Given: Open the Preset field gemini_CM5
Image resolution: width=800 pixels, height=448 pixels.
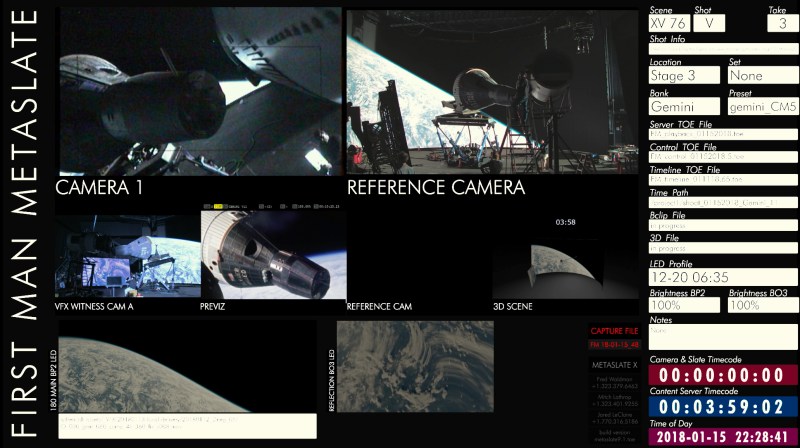Looking at the screenshot, I should click(x=763, y=106).
